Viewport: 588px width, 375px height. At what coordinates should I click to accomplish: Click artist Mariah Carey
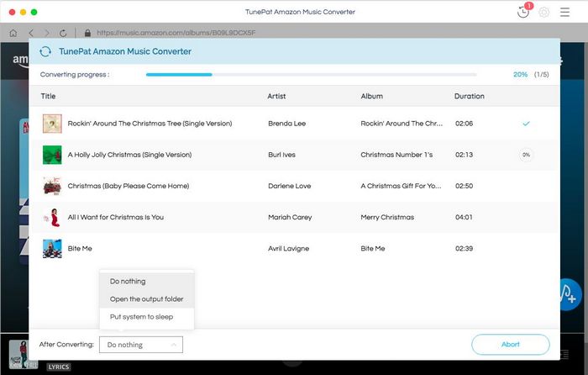(x=290, y=217)
